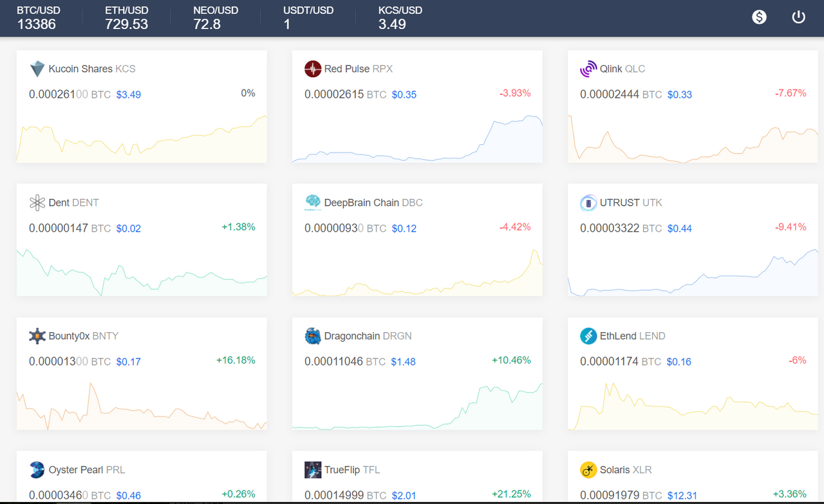The width and height of the screenshot is (824, 504).
Task: Click the Dent price chart
Action: point(142,272)
